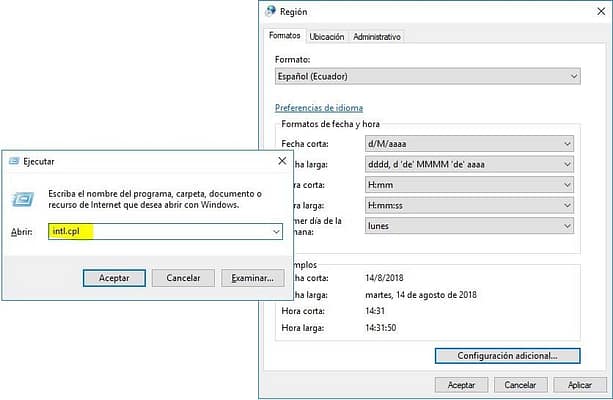Click the Run description text about Windows
Image resolution: width=613 pixels, height=400 pixels.
tap(155, 199)
